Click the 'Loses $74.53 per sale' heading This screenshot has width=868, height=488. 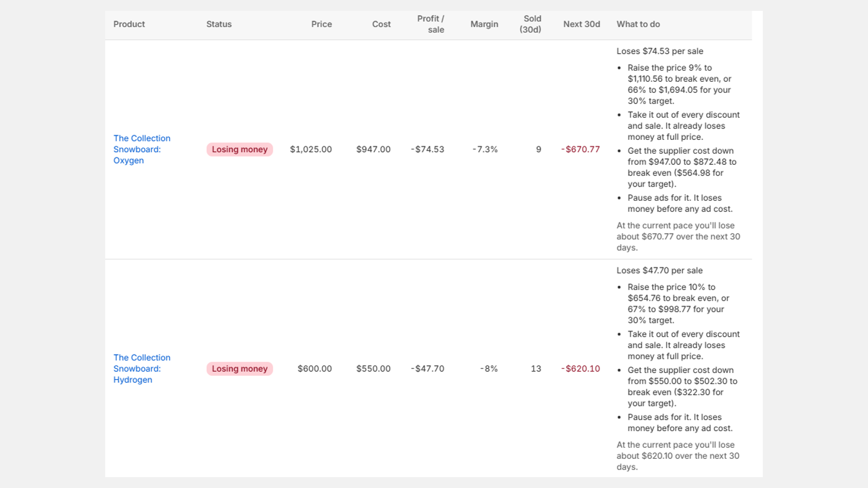pyautogui.click(x=660, y=51)
